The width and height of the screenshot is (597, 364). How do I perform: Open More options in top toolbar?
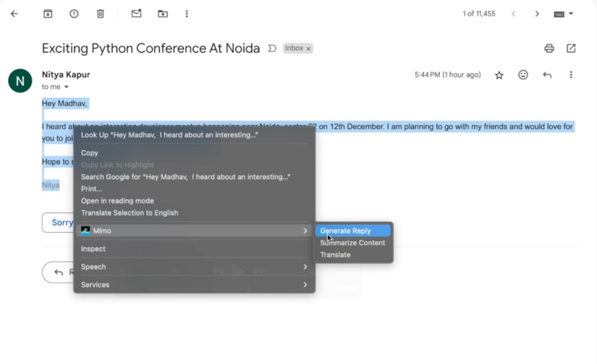[187, 14]
